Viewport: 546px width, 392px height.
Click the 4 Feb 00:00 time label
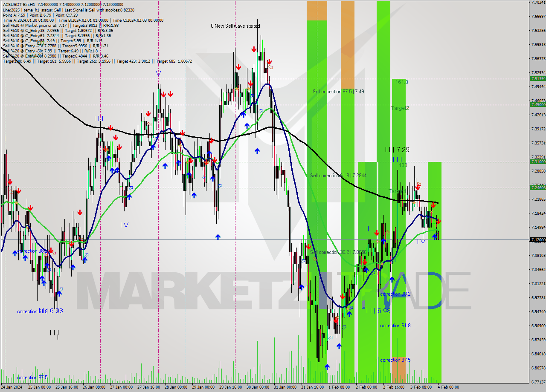(x=448, y=387)
